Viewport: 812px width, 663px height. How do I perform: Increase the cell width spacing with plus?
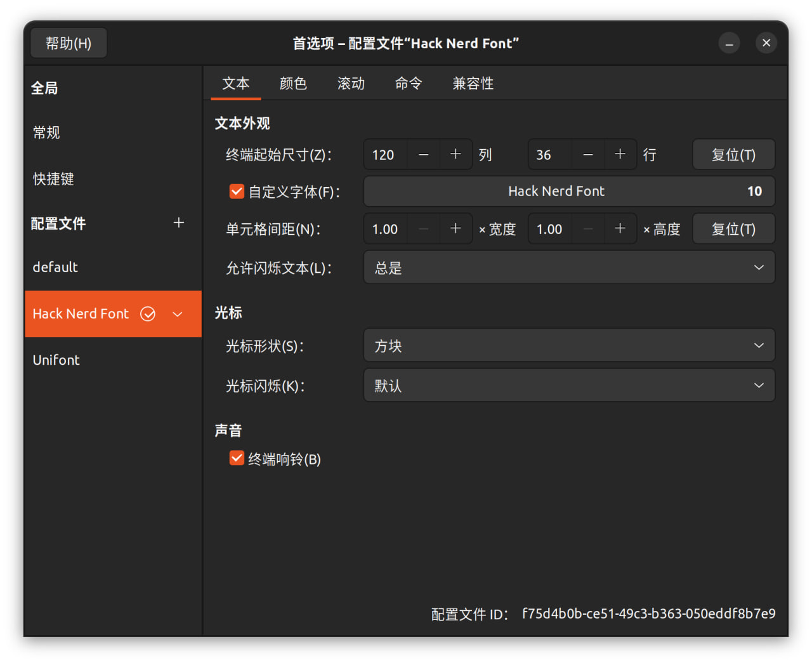455,229
